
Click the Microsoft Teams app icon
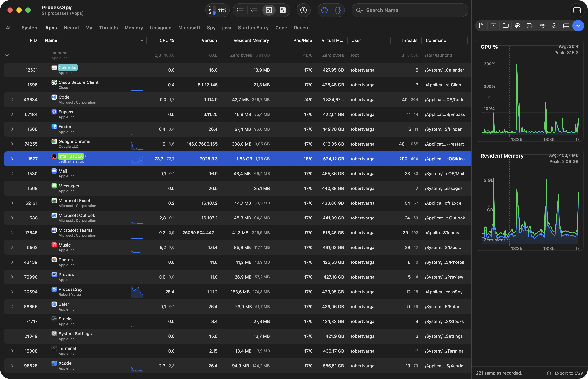54,230
